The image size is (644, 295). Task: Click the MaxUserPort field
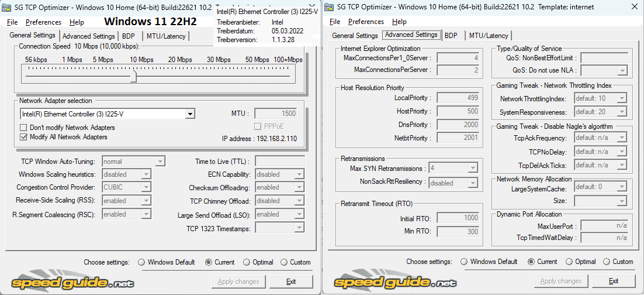click(604, 226)
